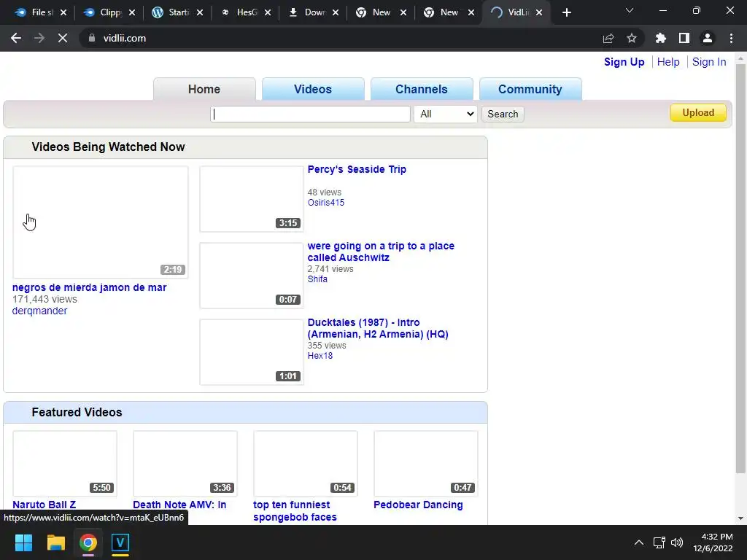The width and height of the screenshot is (747, 560).
Task: Open the Channels navigation tab
Action: pos(422,89)
